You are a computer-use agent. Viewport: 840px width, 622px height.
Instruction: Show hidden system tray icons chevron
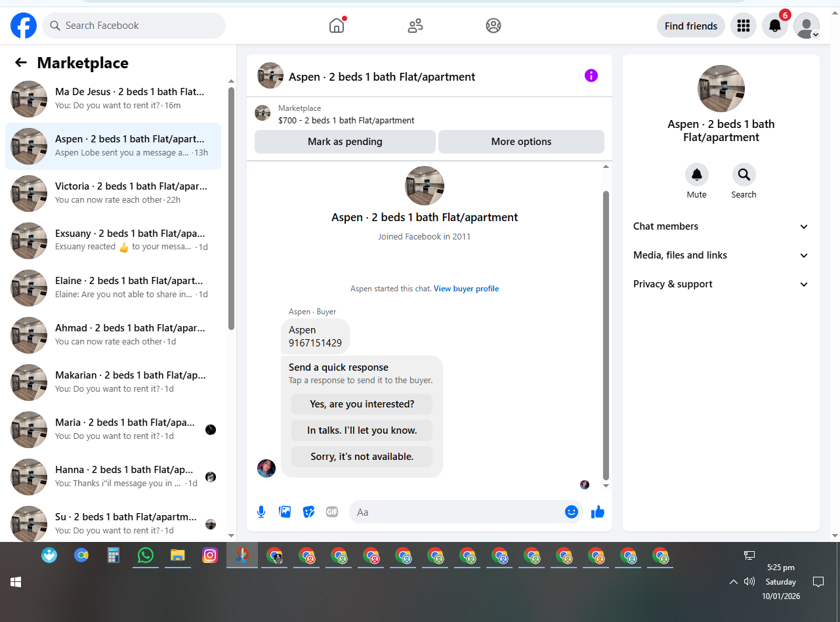[734, 581]
